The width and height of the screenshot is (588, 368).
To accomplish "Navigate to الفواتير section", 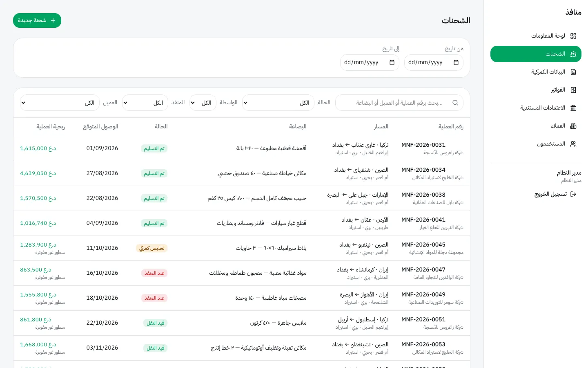I will point(536,90).
